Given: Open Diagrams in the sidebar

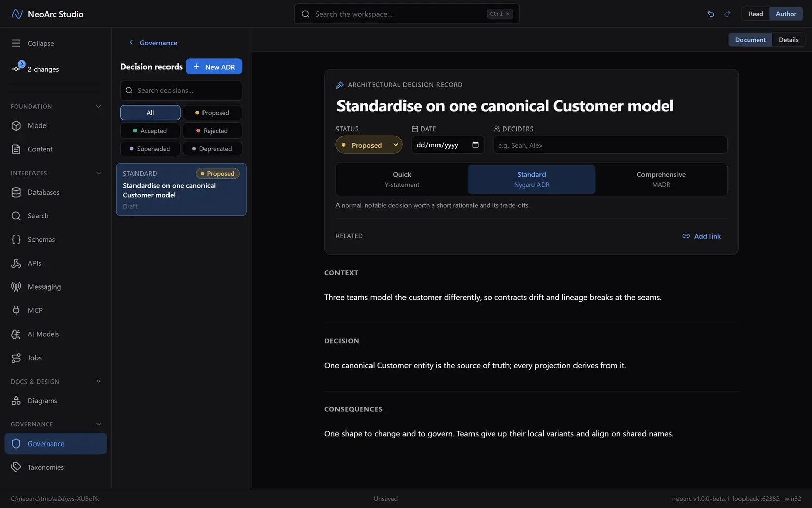Looking at the screenshot, I should tap(56, 401).
